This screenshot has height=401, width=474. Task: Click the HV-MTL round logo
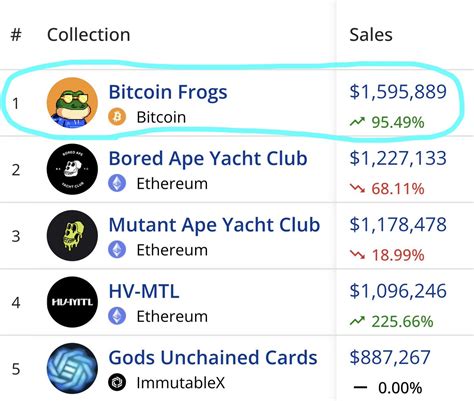click(72, 302)
